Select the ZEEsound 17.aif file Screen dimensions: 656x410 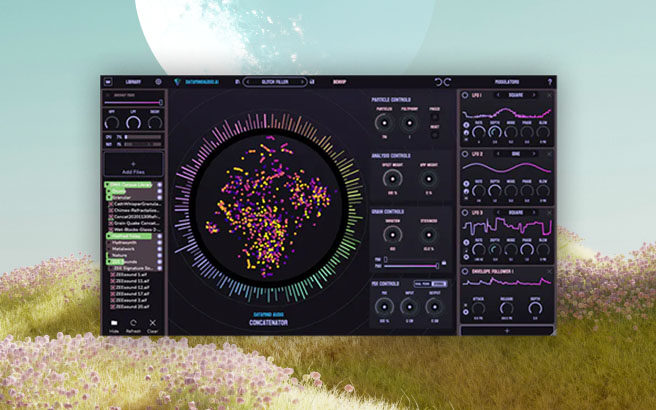point(133,294)
